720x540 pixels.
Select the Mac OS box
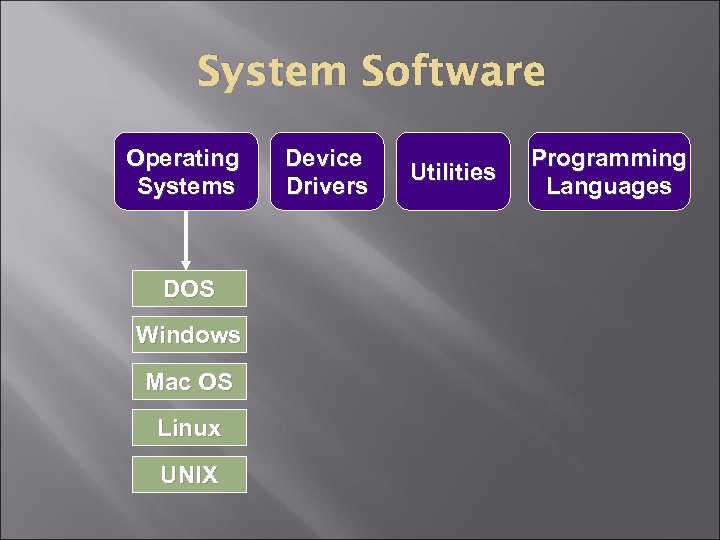click(x=189, y=381)
